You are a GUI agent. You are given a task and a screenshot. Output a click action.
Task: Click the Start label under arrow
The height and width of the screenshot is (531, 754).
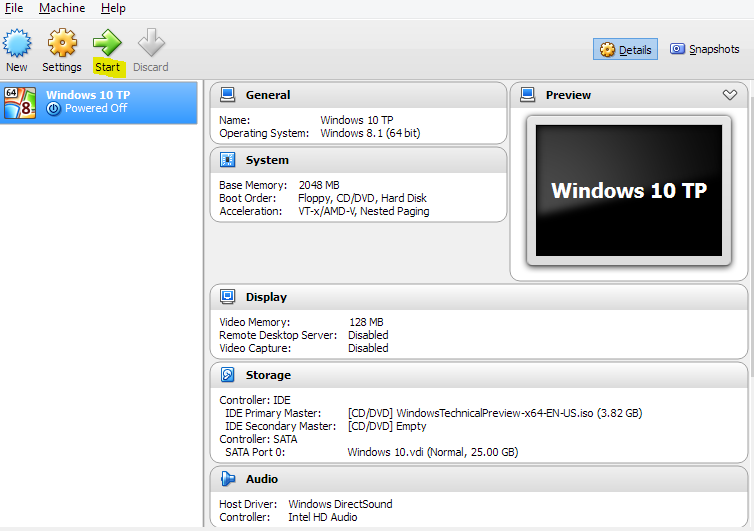coord(107,67)
